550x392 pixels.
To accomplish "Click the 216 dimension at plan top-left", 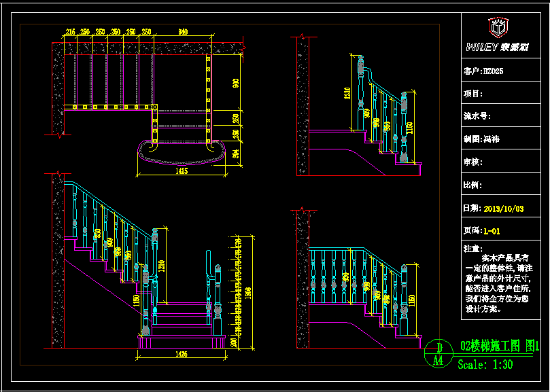I will (x=70, y=32).
